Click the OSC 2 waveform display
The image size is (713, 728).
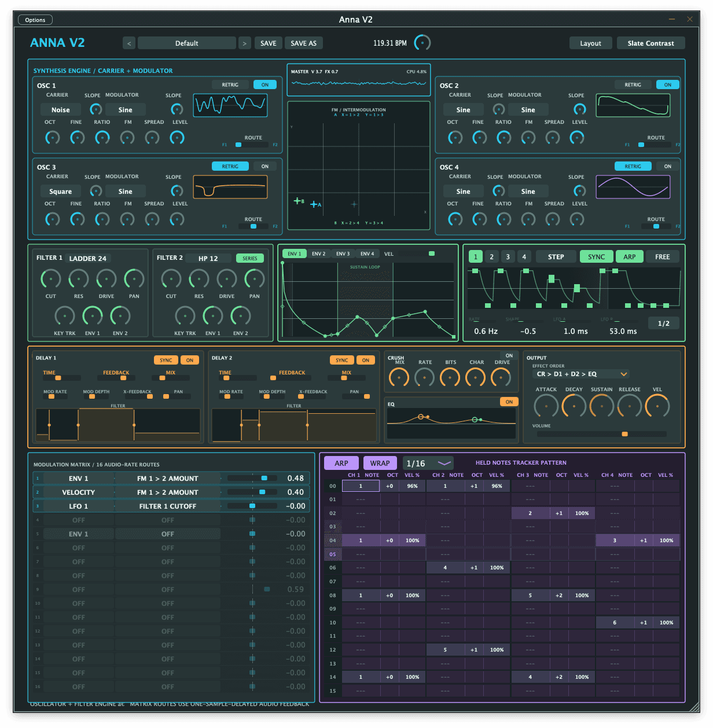[633, 105]
